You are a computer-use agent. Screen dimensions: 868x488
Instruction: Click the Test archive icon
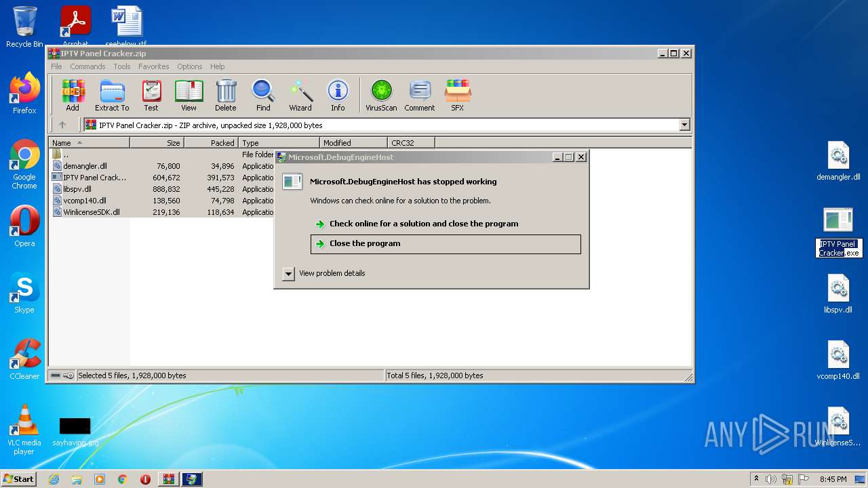[151, 95]
